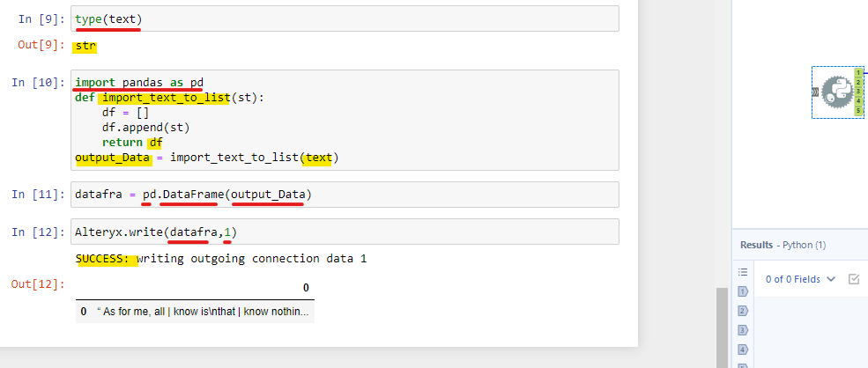Click the Python tool input anchor

[x=815, y=92]
